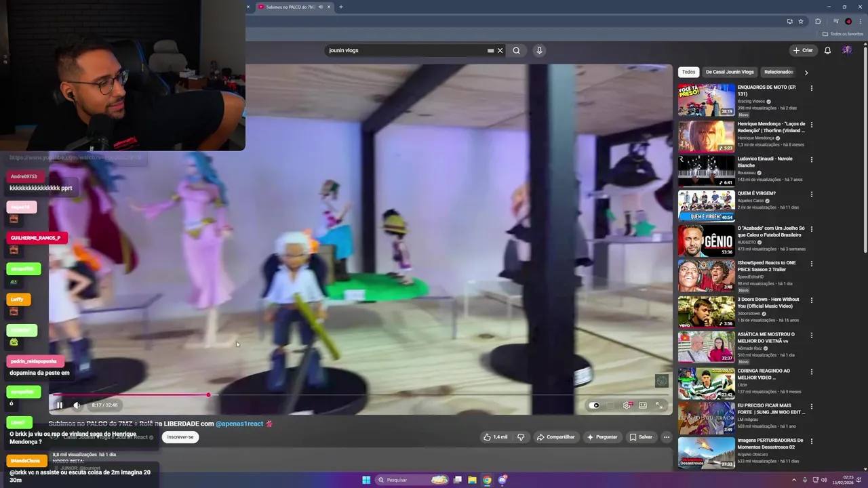The image size is (868, 488).
Task: Run search with the magnifier button
Action: click(517, 50)
